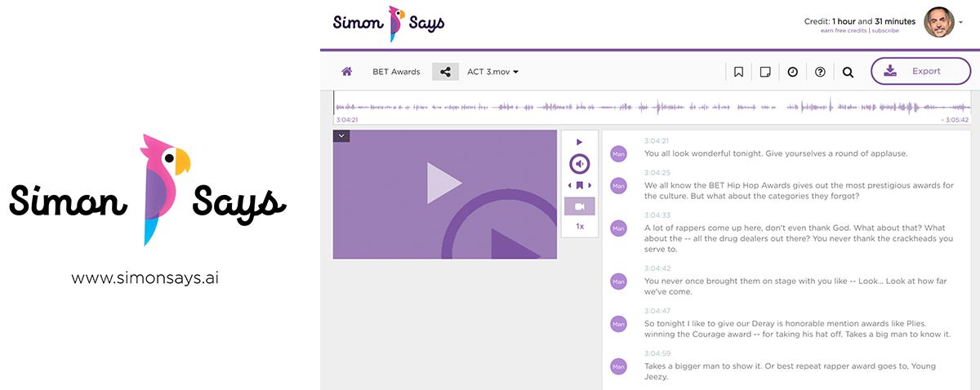The image size is (980, 390).
Task: Open the user profile avatar
Action: tap(939, 22)
